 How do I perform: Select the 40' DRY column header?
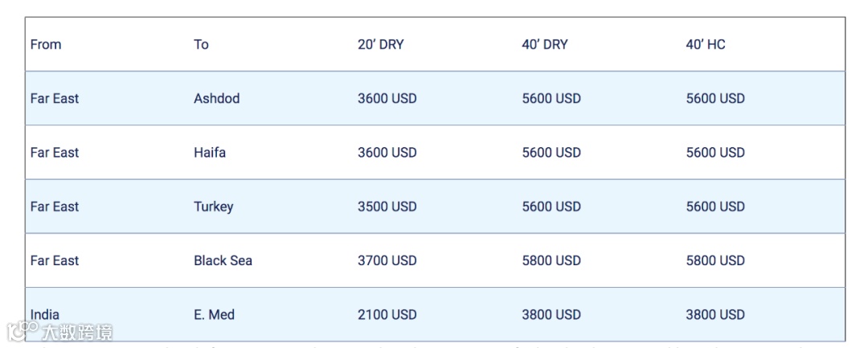(x=544, y=44)
